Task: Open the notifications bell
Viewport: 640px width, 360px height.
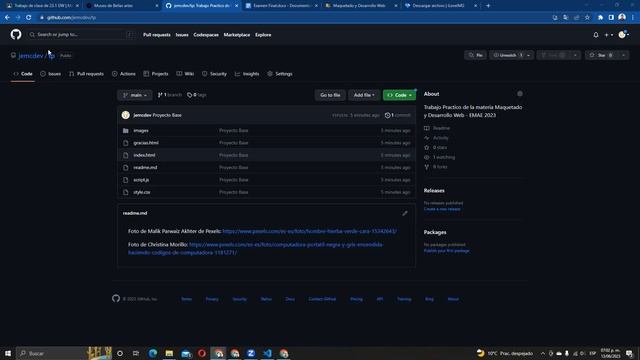Action: 596,35
